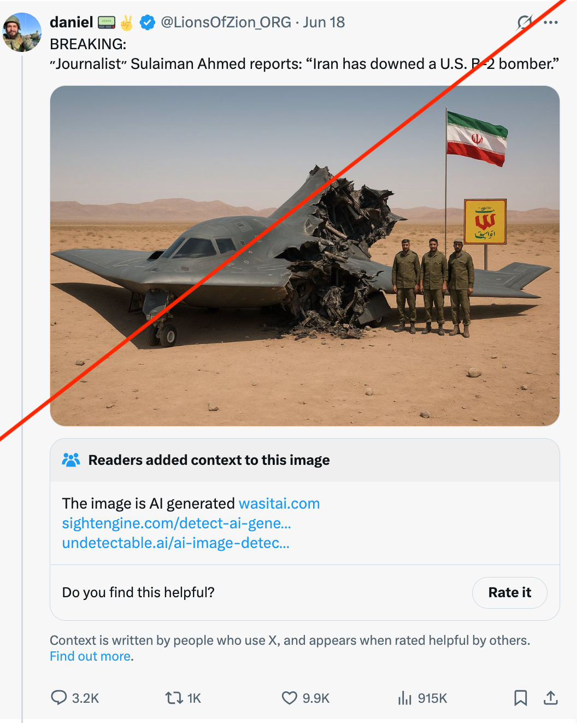588x723 pixels.
Task: Open the wasitai.com link
Action: [x=279, y=503]
